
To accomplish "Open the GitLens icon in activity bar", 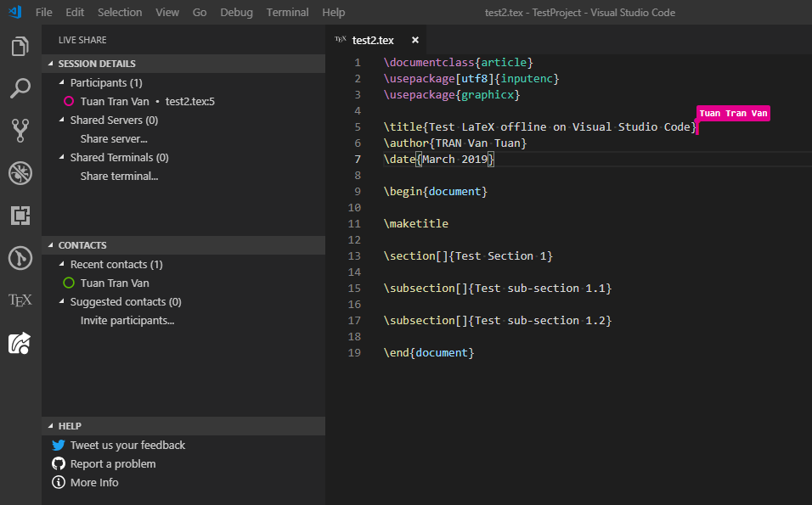I will click(x=20, y=258).
